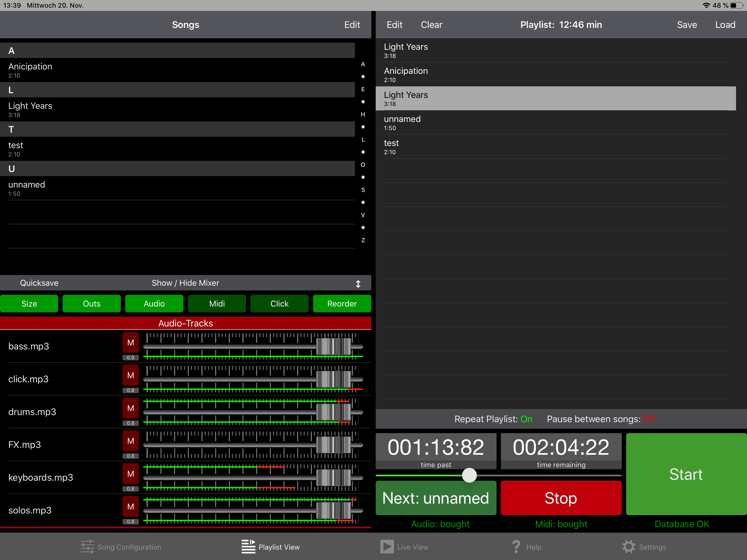Open Live View play icon tab
Image resolution: width=747 pixels, height=560 pixels.
(x=387, y=547)
